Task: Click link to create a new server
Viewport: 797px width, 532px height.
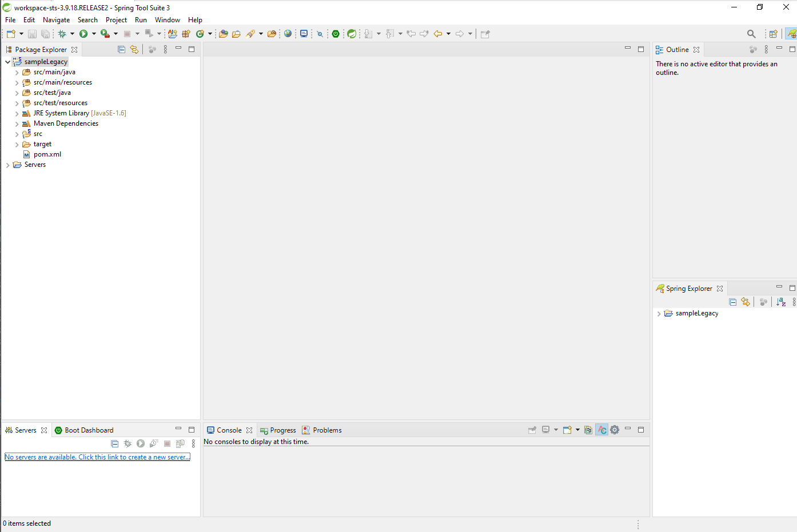Action: click(x=97, y=457)
